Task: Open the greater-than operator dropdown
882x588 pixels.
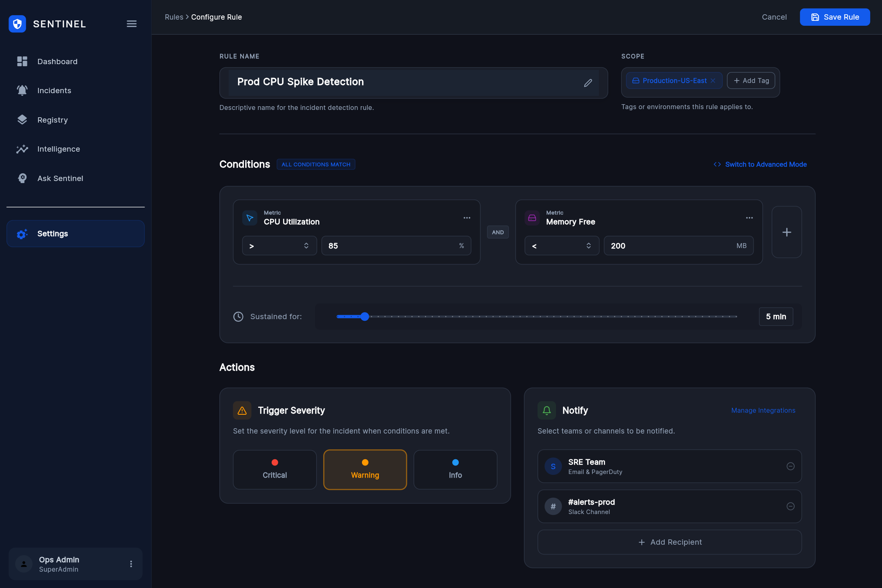Action: (x=279, y=246)
